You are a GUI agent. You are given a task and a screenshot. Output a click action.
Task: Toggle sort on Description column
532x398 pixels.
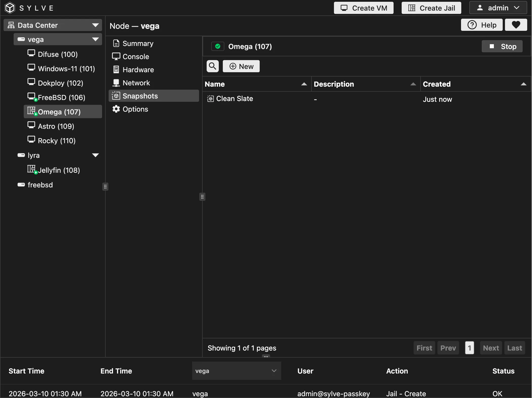tap(413, 84)
